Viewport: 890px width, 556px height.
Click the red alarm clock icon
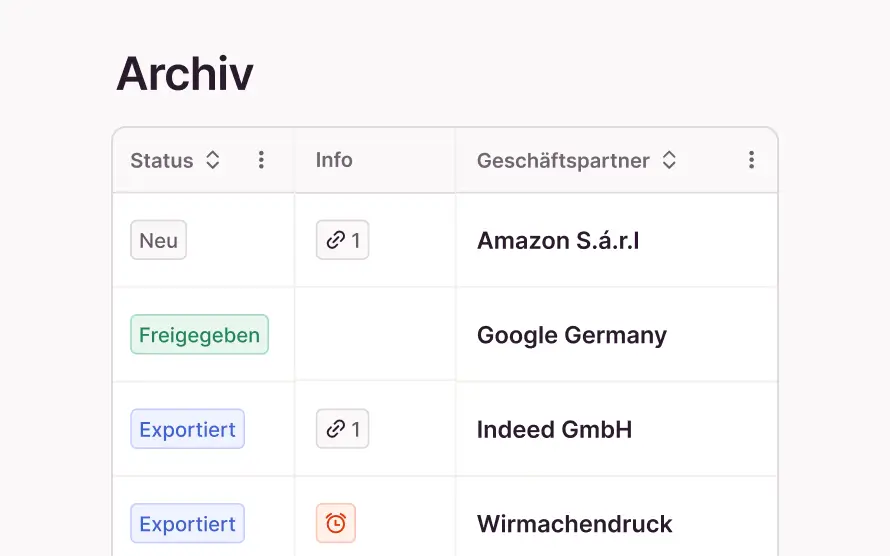(x=336, y=523)
